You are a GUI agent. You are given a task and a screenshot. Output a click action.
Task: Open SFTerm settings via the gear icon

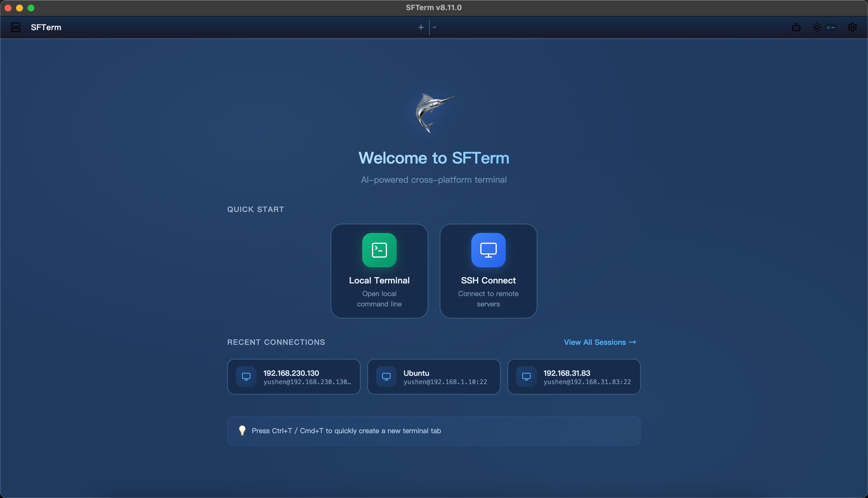pyautogui.click(x=852, y=27)
